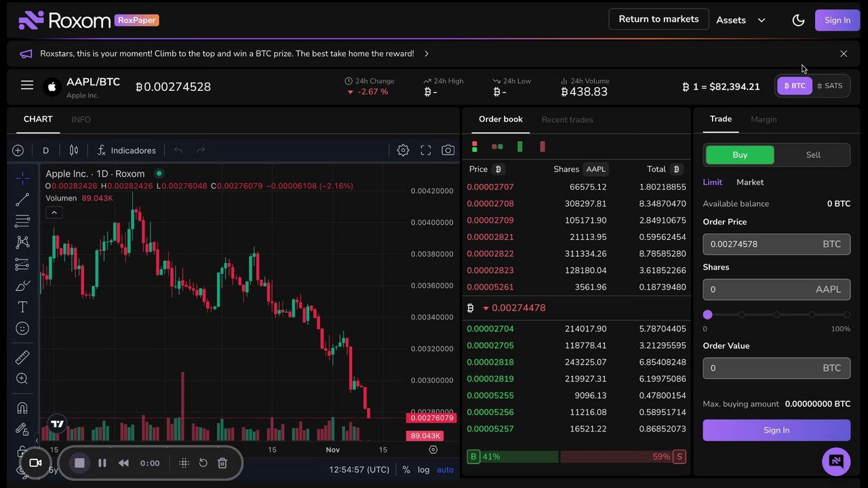Choose the Market order type
The image size is (868, 488).
click(750, 182)
